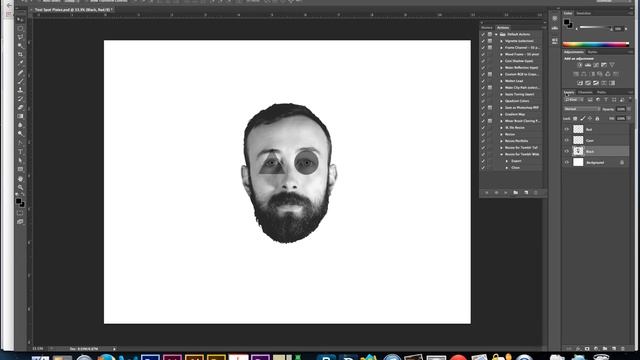Open the layer blend mode dropdown
The height and width of the screenshot is (360, 640).
coord(582,109)
